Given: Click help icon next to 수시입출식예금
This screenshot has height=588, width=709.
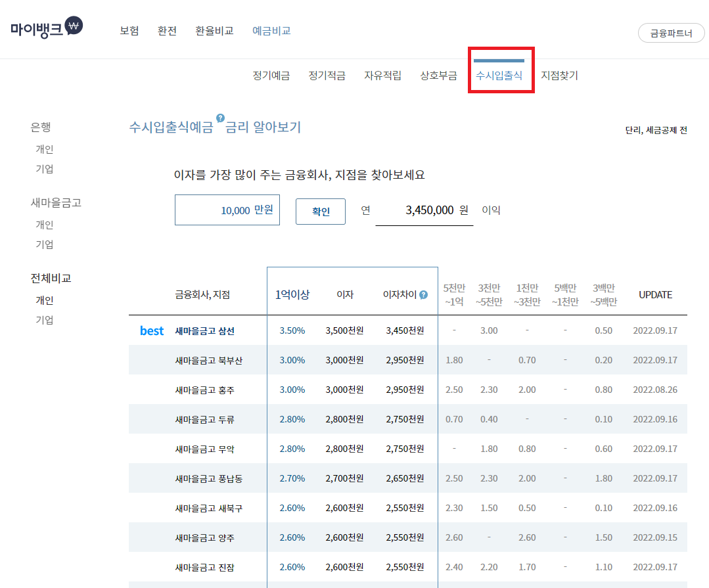Looking at the screenshot, I should (220, 118).
